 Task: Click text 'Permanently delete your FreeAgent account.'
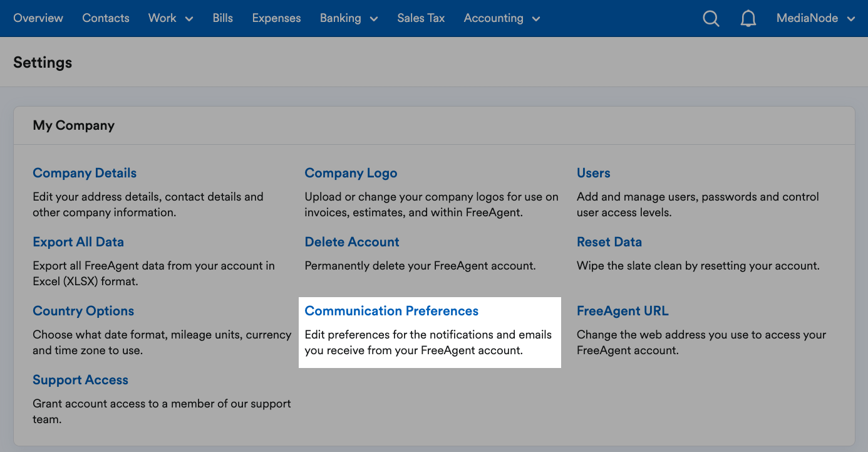[420, 266]
